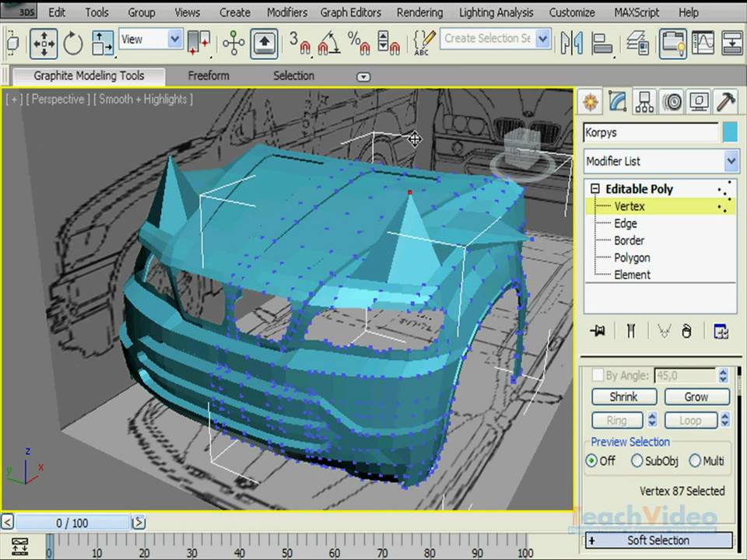Image resolution: width=747 pixels, height=560 pixels.
Task: Open the Curve Editor icon
Action: (x=703, y=42)
